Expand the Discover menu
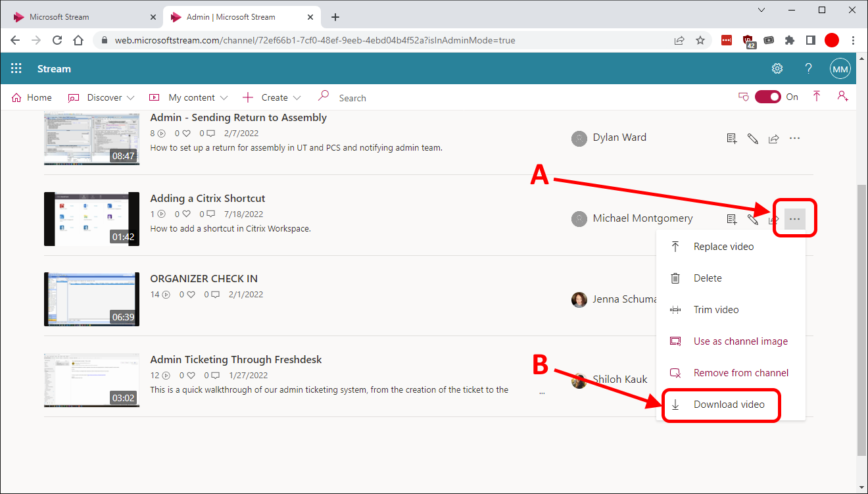The width and height of the screenshot is (868, 494). [x=101, y=97]
